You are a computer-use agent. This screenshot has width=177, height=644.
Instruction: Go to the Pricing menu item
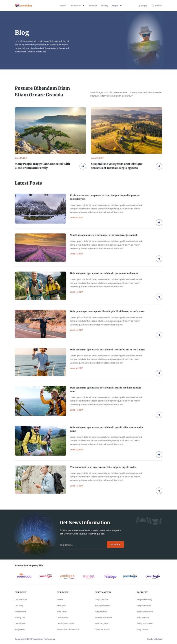point(104,6)
